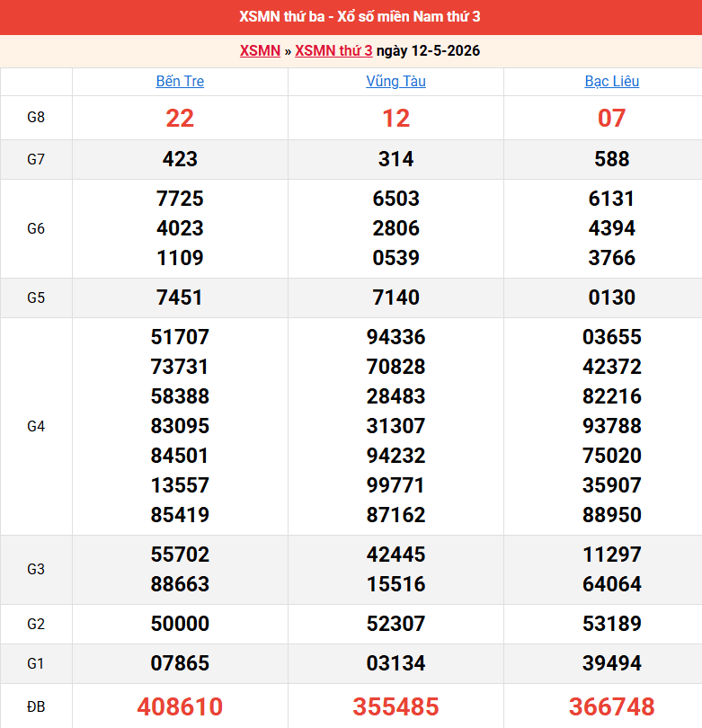702x728 pixels.
Task: Select G4 number 42372
Action: pyautogui.click(x=611, y=367)
